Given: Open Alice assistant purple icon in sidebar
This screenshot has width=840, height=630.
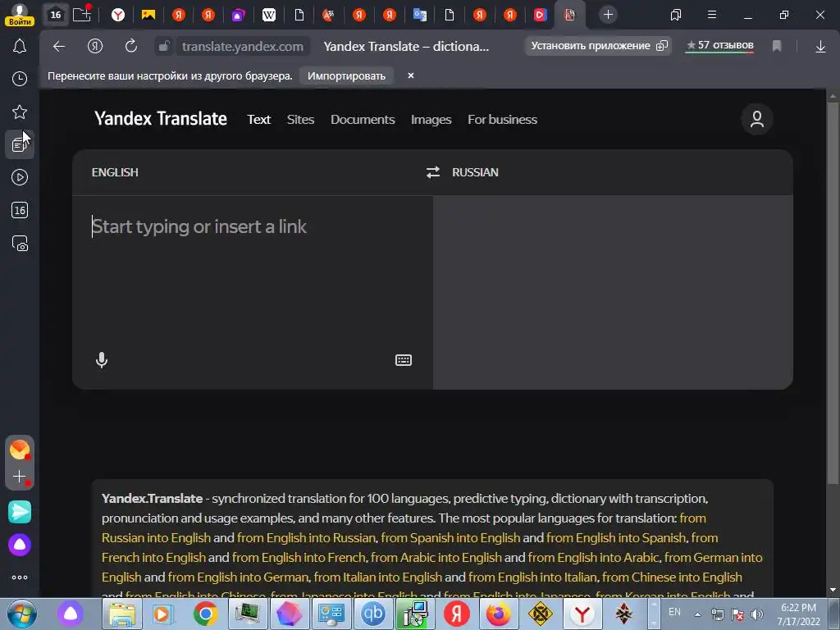Looking at the screenshot, I should [x=20, y=545].
